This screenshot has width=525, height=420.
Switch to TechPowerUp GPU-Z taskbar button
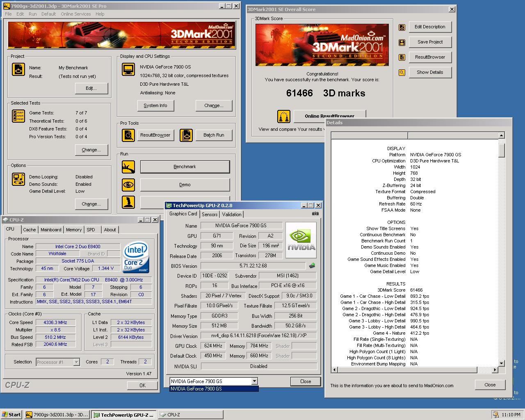point(124,415)
